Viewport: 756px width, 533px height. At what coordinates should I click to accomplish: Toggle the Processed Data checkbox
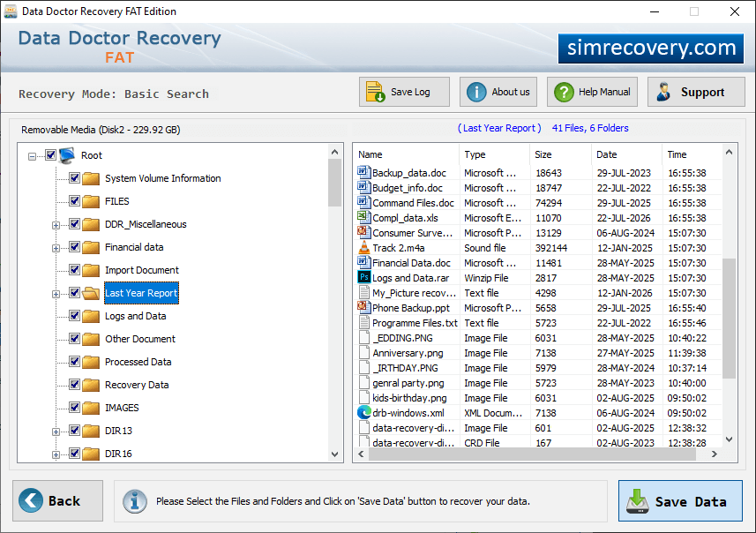click(x=74, y=361)
